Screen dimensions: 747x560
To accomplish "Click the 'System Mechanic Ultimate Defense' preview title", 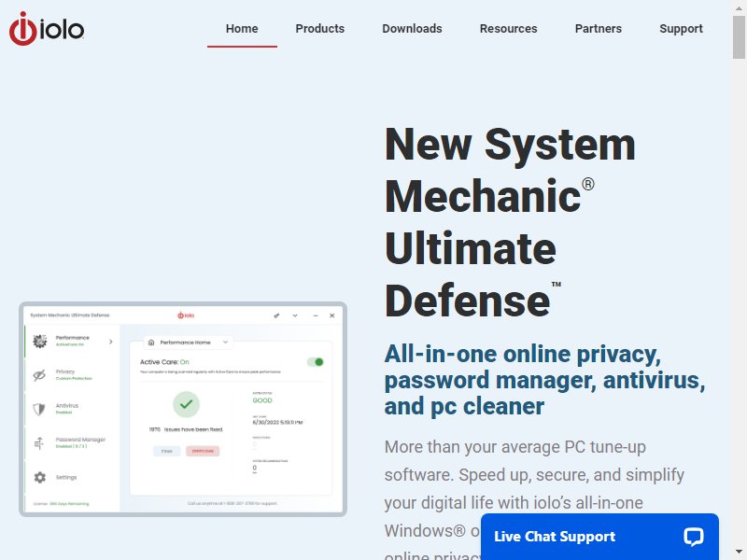I will click(x=70, y=315).
